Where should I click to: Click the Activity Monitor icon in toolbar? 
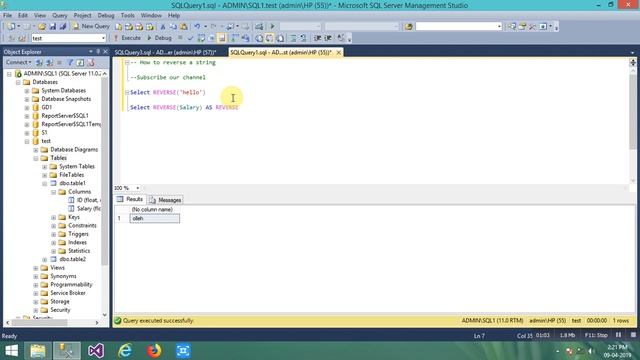tap(259, 27)
